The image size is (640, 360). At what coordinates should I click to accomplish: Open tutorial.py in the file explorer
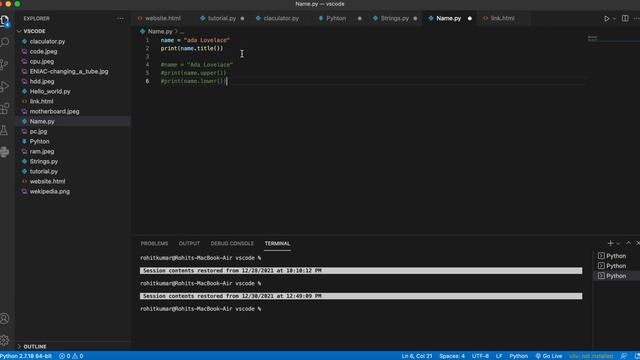(x=73, y=171)
